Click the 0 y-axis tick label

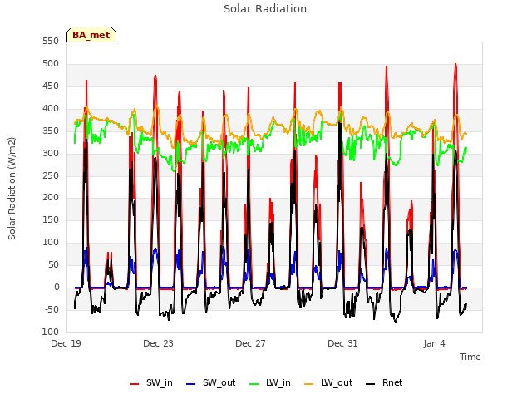(57, 287)
